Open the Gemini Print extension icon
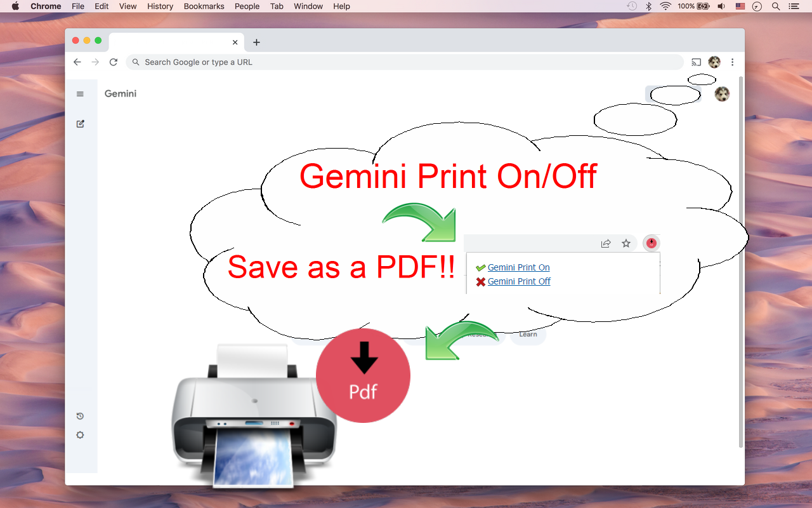 (651, 243)
